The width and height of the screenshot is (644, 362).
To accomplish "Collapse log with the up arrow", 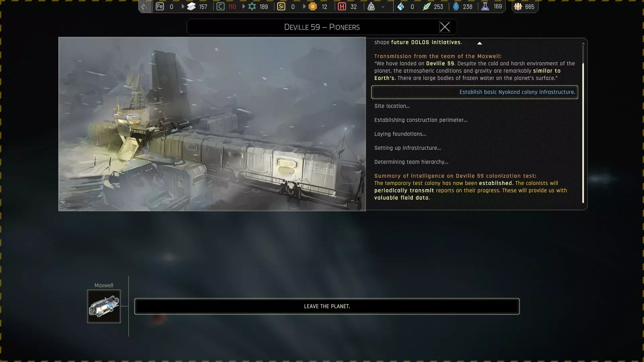I will click(479, 43).
